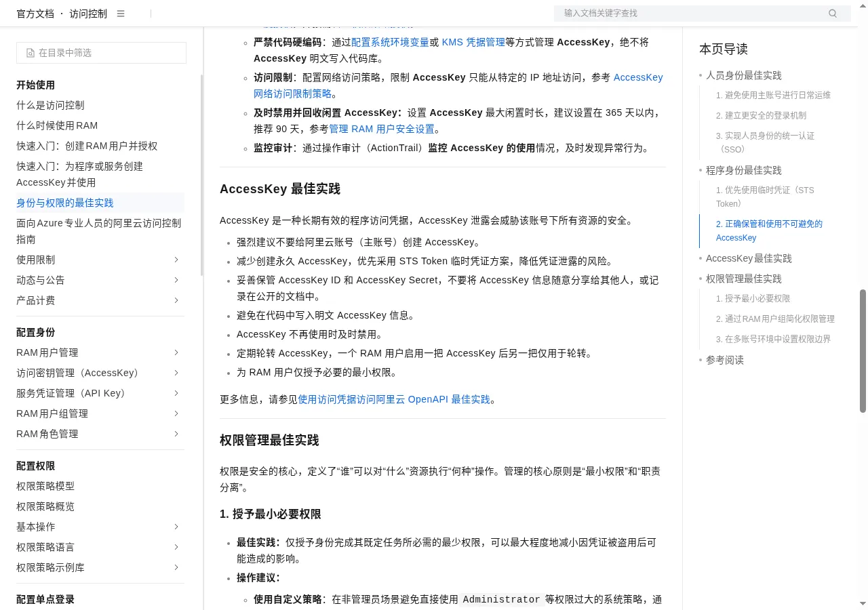Image resolution: width=868 pixels, height=610 pixels.
Task: Select 身份与权限的最佳实践 in sidebar
Action: [65, 203]
